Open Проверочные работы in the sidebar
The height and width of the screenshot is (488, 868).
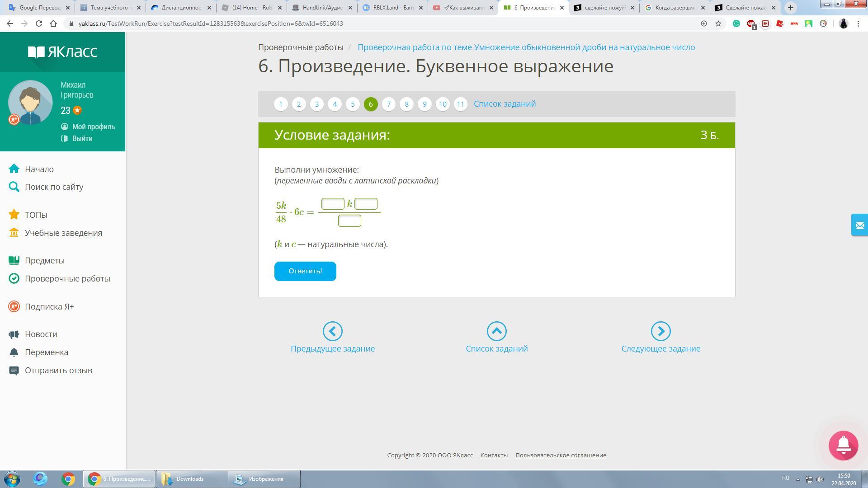[67, 278]
